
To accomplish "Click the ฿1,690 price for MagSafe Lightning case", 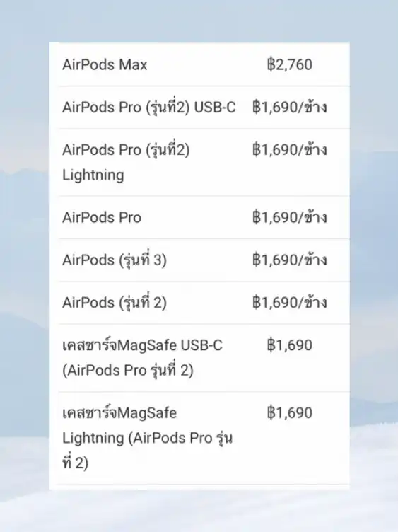I will point(290,412).
